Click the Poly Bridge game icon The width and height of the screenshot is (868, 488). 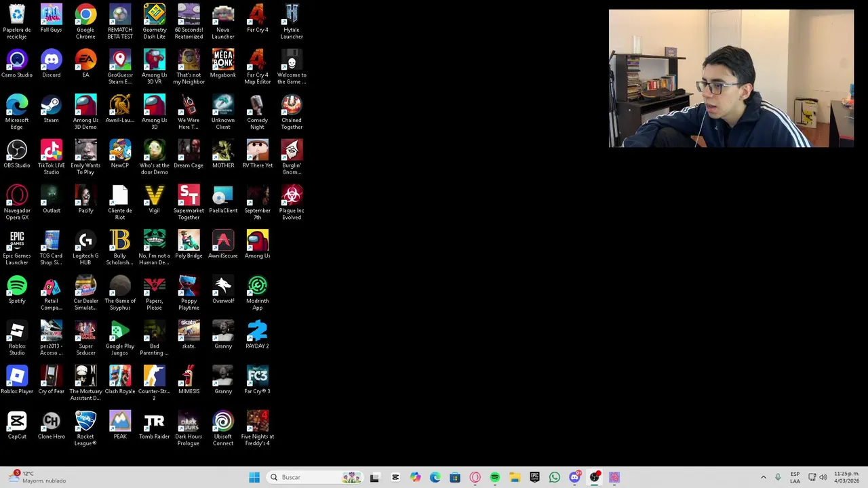pyautogui.click(x=189, y=245)
